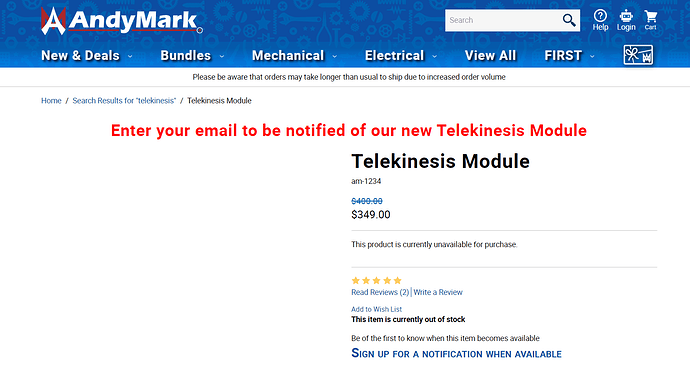Click the AndyMark logo
This screenshot has height=372, width=690.
(122, 20)
